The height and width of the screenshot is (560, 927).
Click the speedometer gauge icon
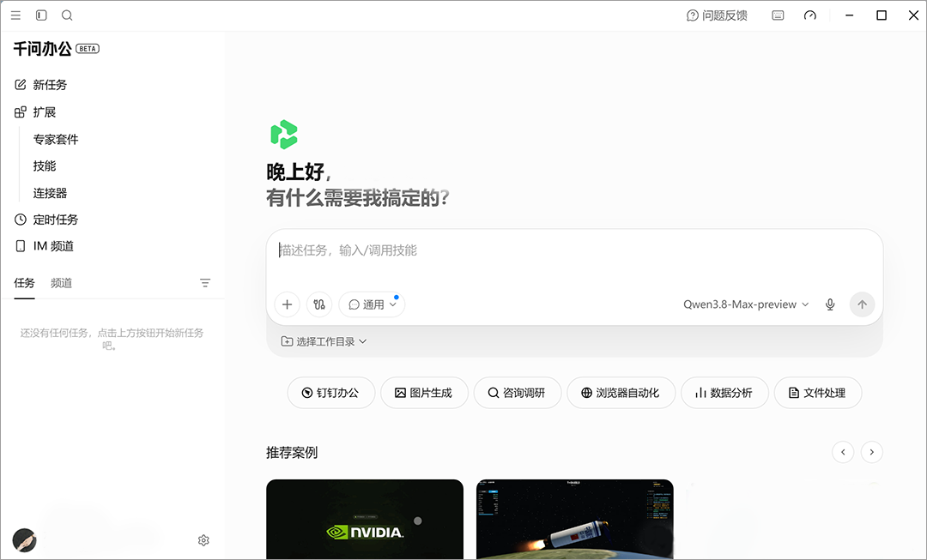(810, 15)
